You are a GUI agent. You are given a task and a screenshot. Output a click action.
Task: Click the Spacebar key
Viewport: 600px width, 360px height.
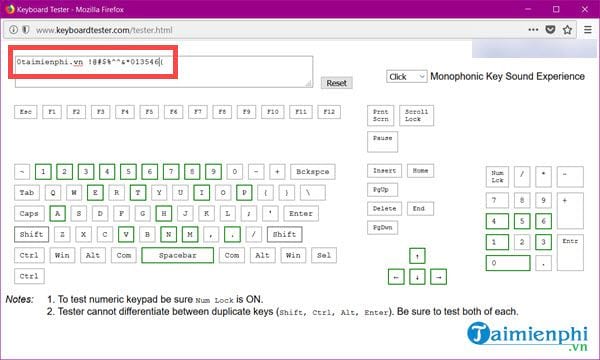pyautogui.click(x=178, y=255)
